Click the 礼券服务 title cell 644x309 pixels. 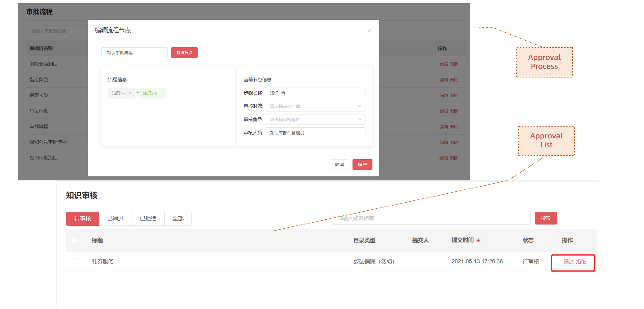click(x=103, y=262)
